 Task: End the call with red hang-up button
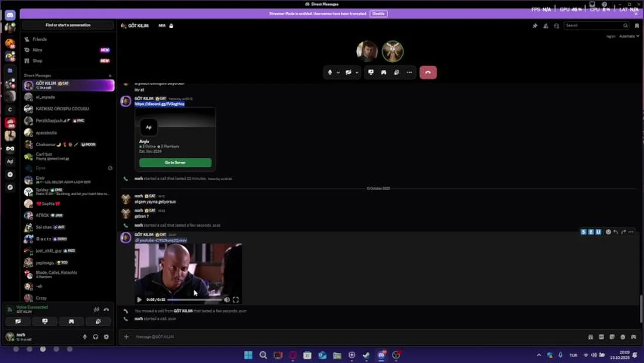coord(428,72)
